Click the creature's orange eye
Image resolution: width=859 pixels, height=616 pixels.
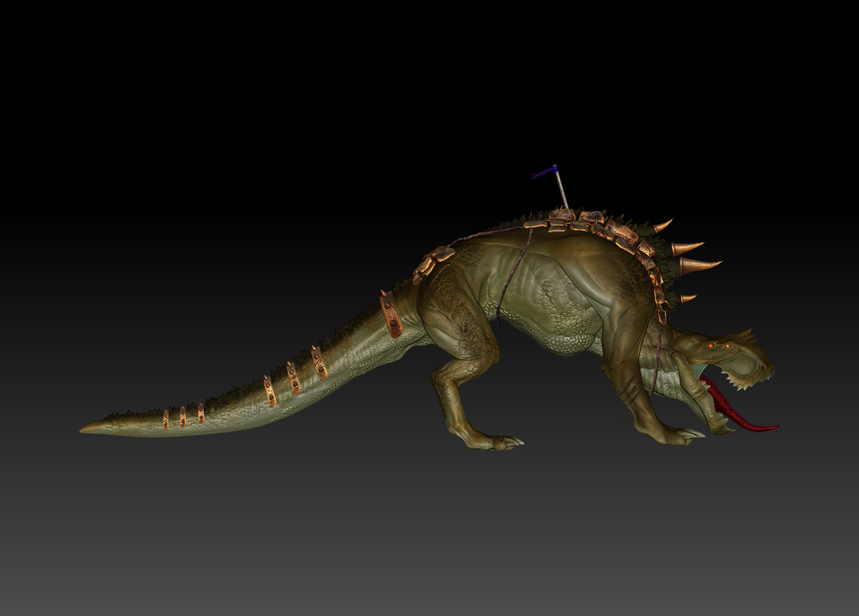tap(712, 346)
